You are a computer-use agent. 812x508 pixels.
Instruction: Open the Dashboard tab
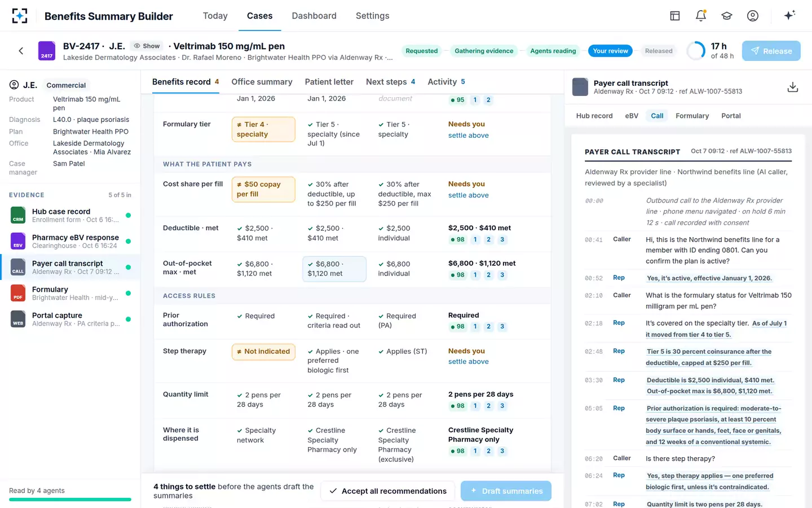tap(314, 16)
